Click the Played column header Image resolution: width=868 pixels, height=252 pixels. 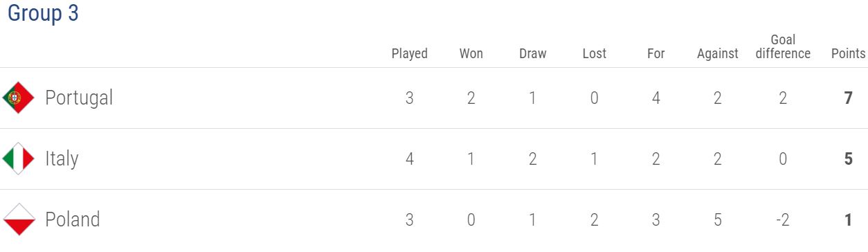(410, 53)
